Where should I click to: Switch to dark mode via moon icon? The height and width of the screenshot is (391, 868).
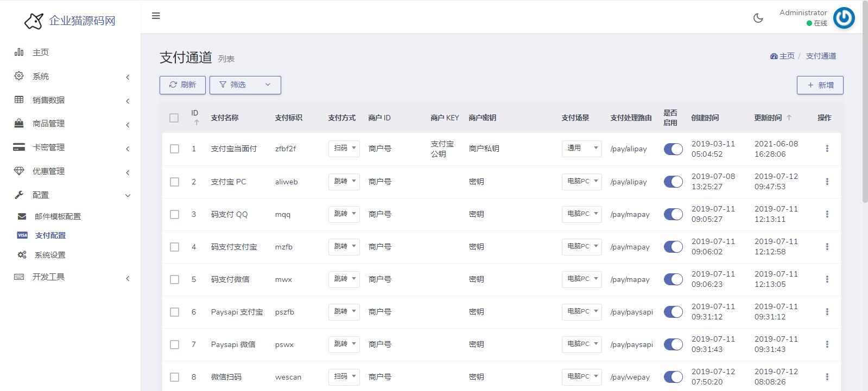click(758, 18)
